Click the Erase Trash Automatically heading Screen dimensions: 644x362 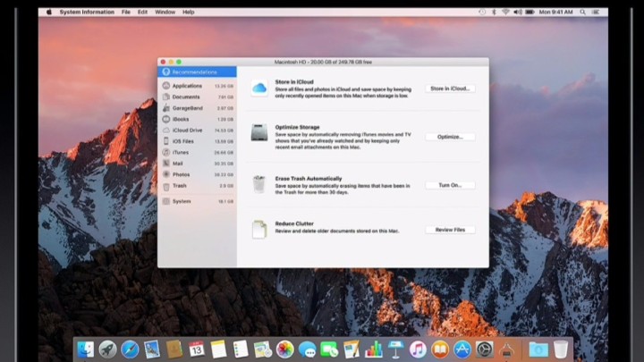[309, 179]
